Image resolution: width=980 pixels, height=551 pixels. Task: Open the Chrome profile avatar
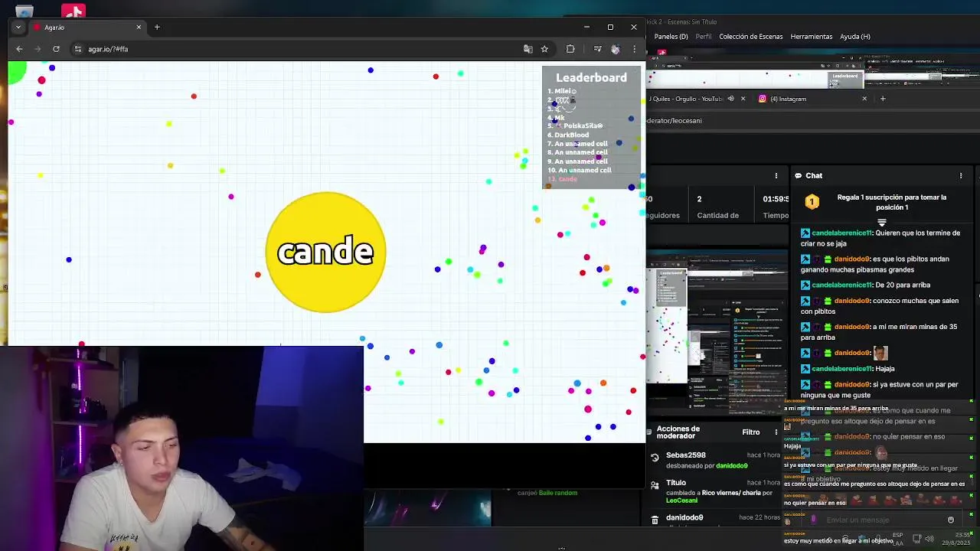click(615, 49)
